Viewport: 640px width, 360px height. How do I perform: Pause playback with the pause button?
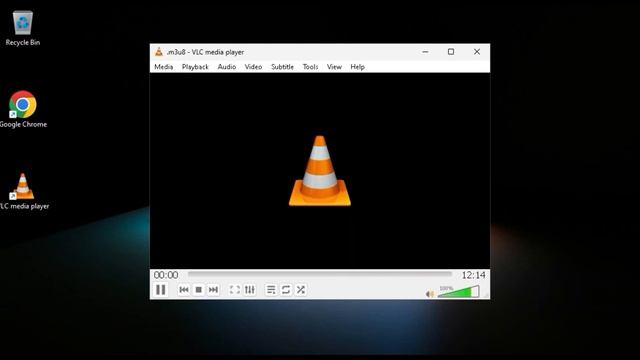point(161,290)
